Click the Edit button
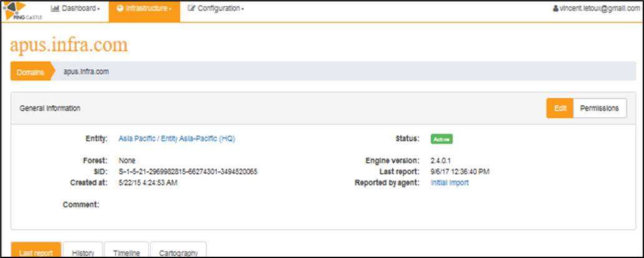 point(560,108)
